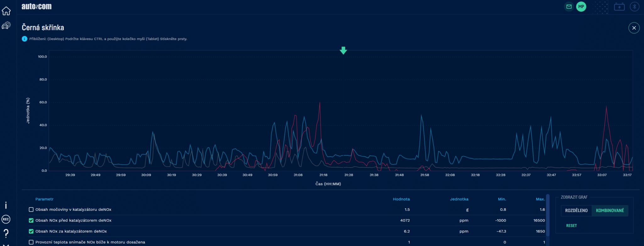Check the battery voltage status icon
The image size is (644, 246).
point(619,7)
